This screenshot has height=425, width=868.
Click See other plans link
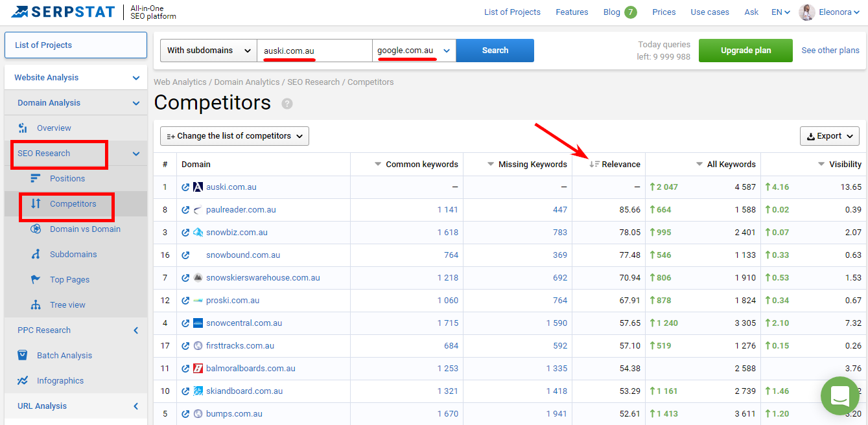[830, 51]
